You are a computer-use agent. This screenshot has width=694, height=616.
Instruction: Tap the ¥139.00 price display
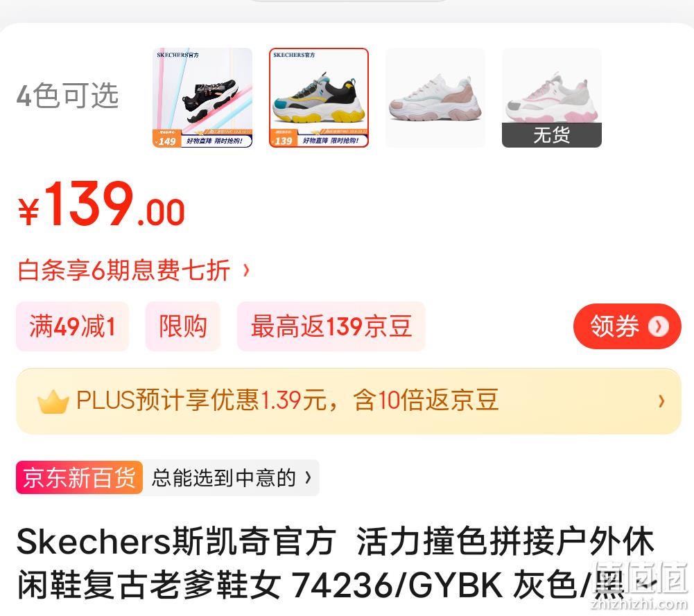[101, 204]
